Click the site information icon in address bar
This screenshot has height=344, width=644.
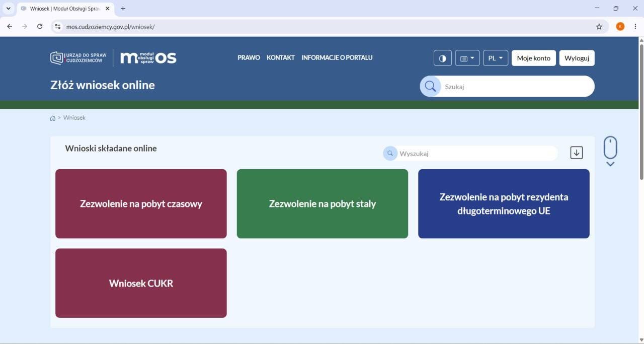coord(58,27)
